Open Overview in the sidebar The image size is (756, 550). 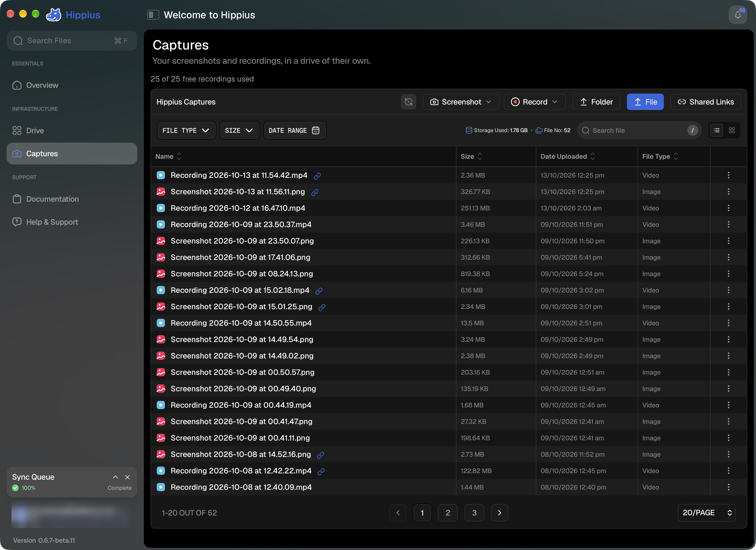[x=72, y=85]
